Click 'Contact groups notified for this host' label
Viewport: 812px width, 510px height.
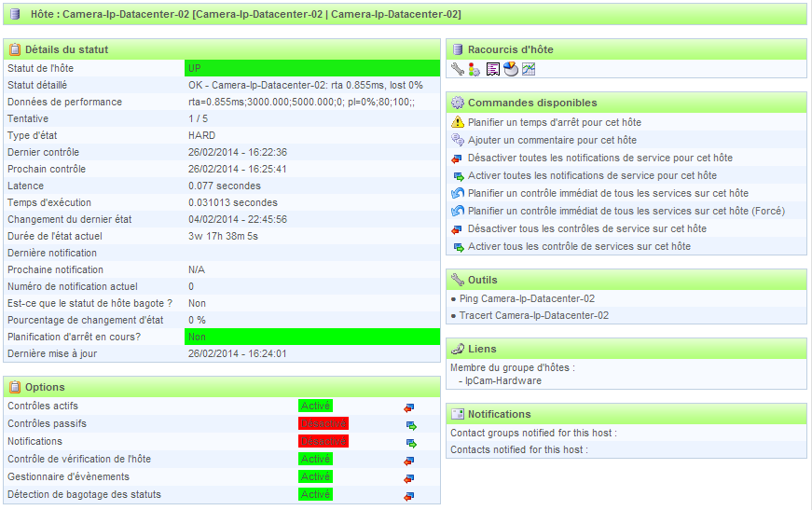tap(533, 433)
